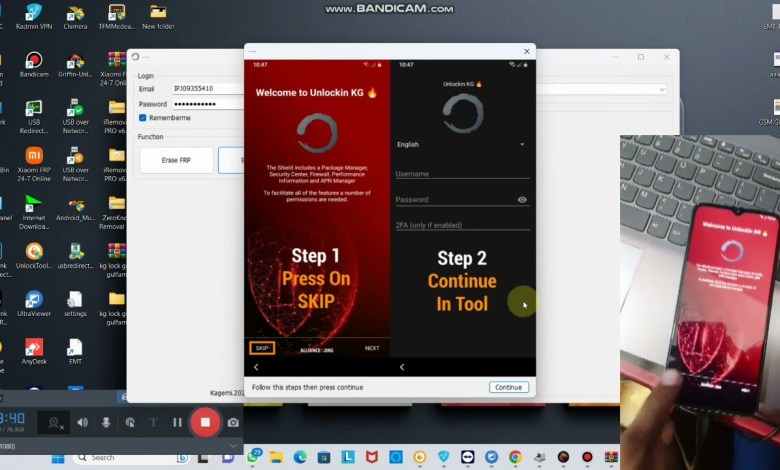Image resolution: width=780 pixels, height=470 pixels.
Task: Launch AnyDesk from the desktop
Action: [x=34, y=349]
